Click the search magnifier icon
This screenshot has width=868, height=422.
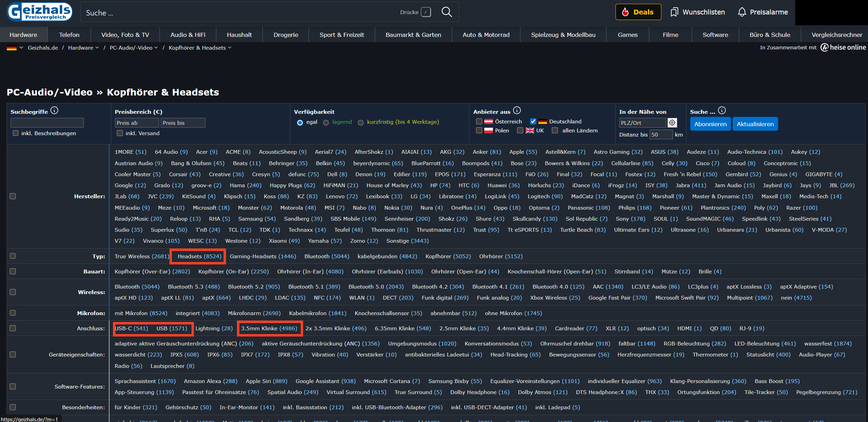[446, 12]
